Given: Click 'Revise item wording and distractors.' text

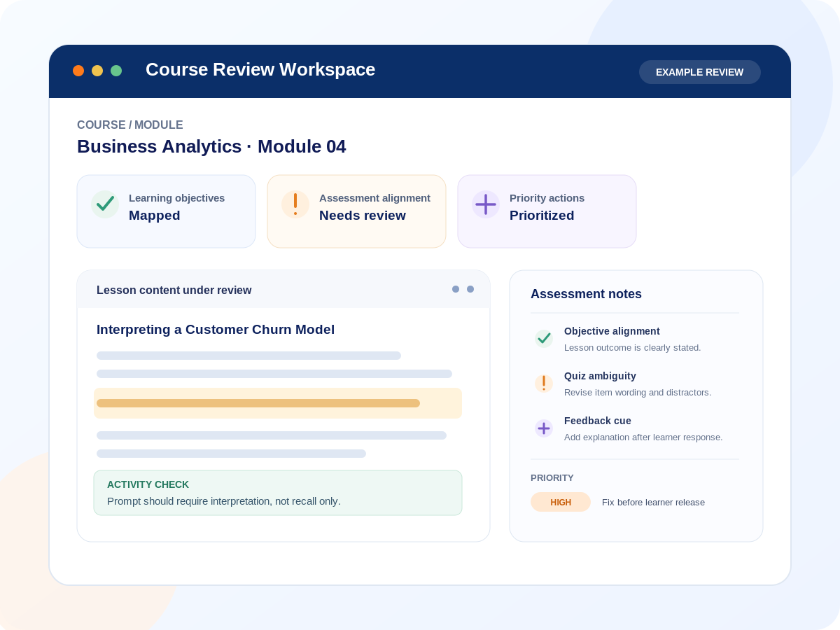Looking at the screenshot, I should point(638,392).
